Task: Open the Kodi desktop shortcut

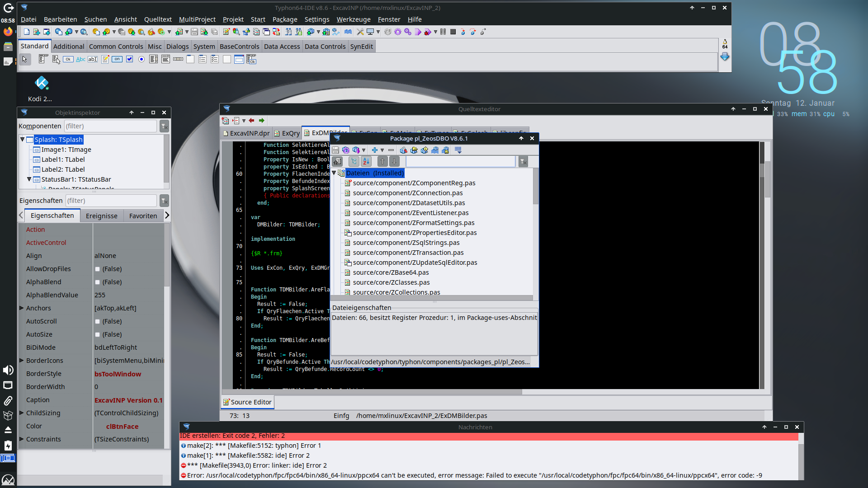Action: (41, 89)
